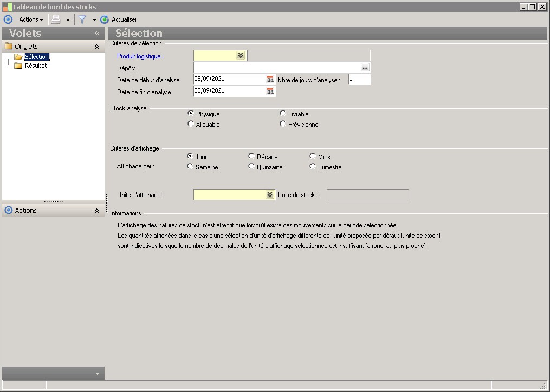550x392 pixels.
Task: Click the Produit logistique blue label link
Action: tap(140, 56)
